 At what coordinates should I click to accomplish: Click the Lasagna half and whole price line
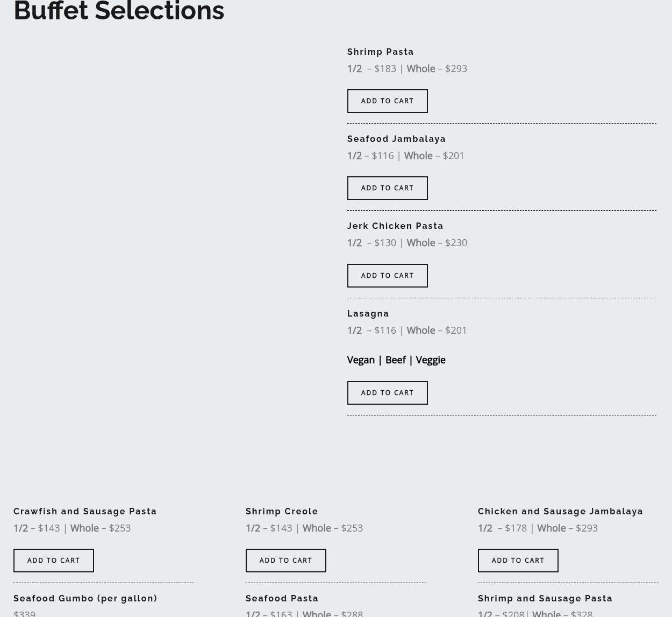[x=407, y=331]
